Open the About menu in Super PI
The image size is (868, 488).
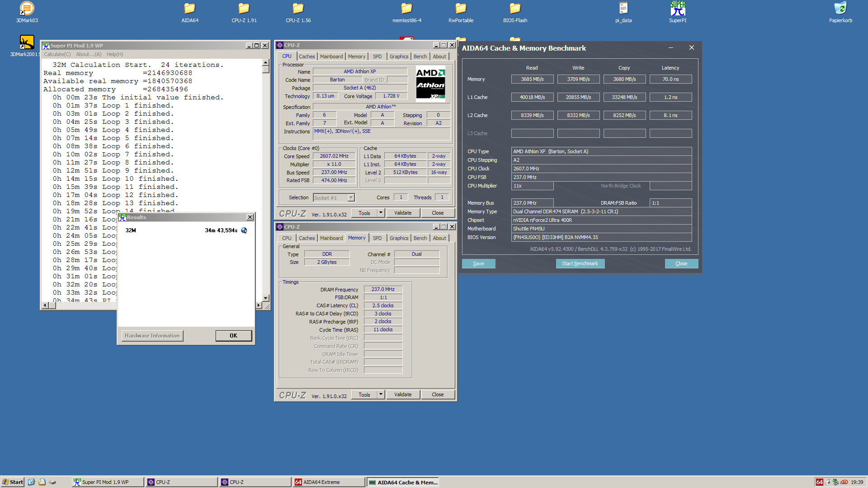[89, 54]
